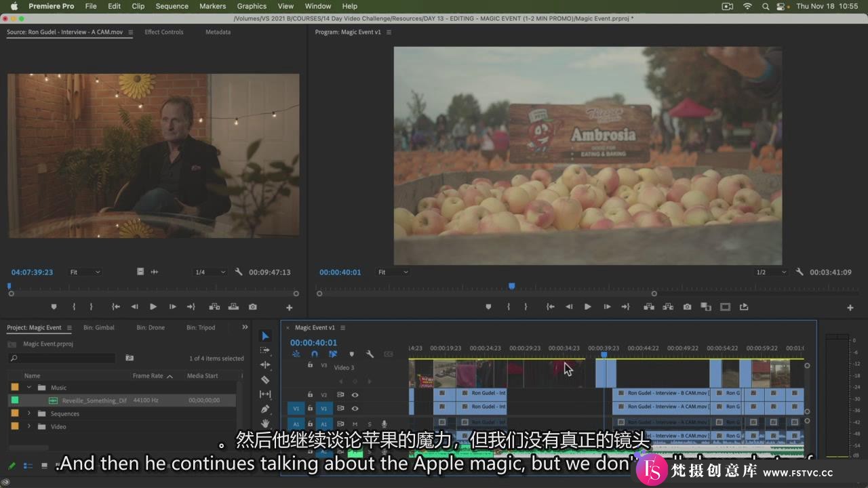868x488 pixels.
Task: Open Markers menu in menu bar
Action: click(x=213, y=6)
